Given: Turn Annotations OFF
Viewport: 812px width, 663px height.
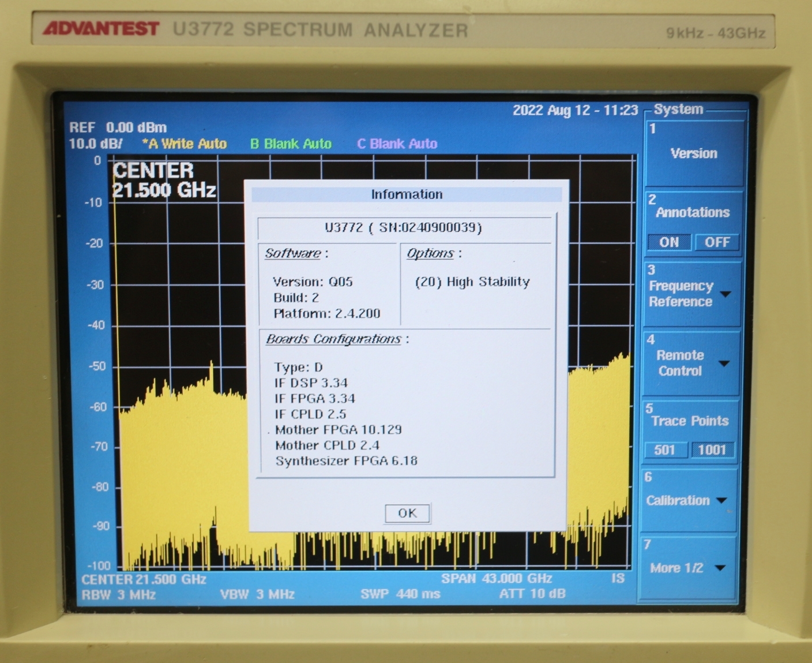Looking at the screenshot, I should click(717, 242).
